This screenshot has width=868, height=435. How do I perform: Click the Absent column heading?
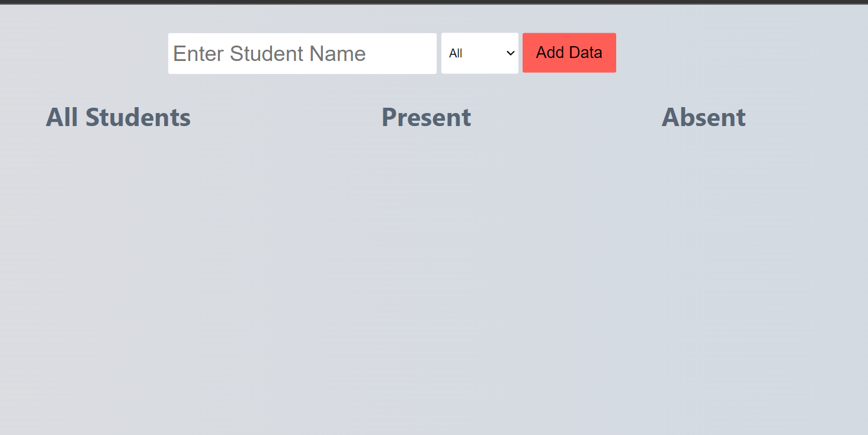703,117
